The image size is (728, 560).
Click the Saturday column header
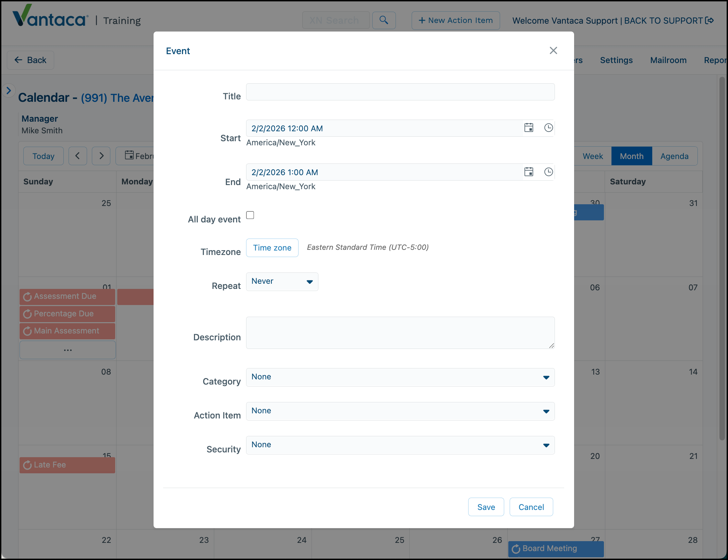[x=654, y=182]
